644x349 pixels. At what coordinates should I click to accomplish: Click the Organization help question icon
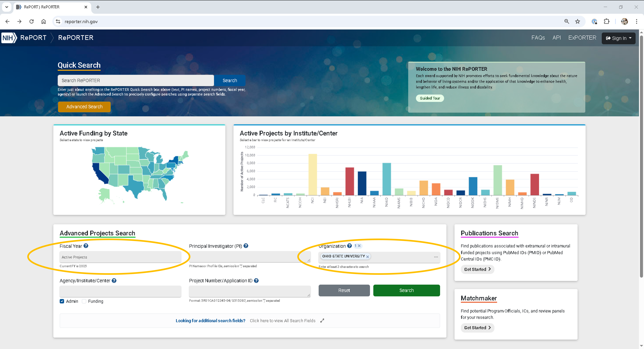pyautogui.click(x=350, y=246)
